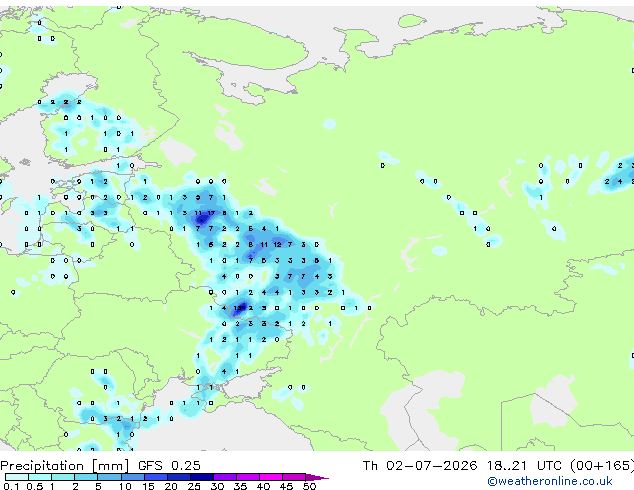
Task: Click the 'Precipitation [mm]' title text
Action: 65,466
